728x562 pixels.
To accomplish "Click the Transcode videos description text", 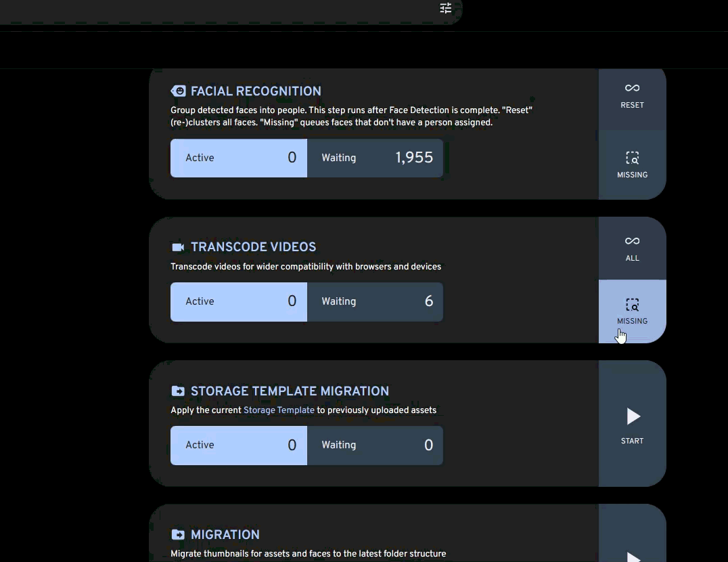I will 306,267.
